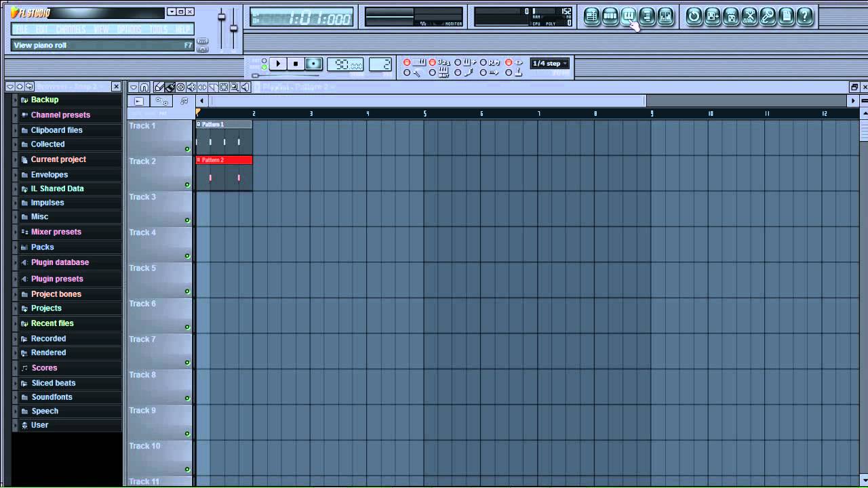Open the OPTIONS menu
Image resolution: width=868 pixels, height=488 pixels.
(x=129, y=29)
